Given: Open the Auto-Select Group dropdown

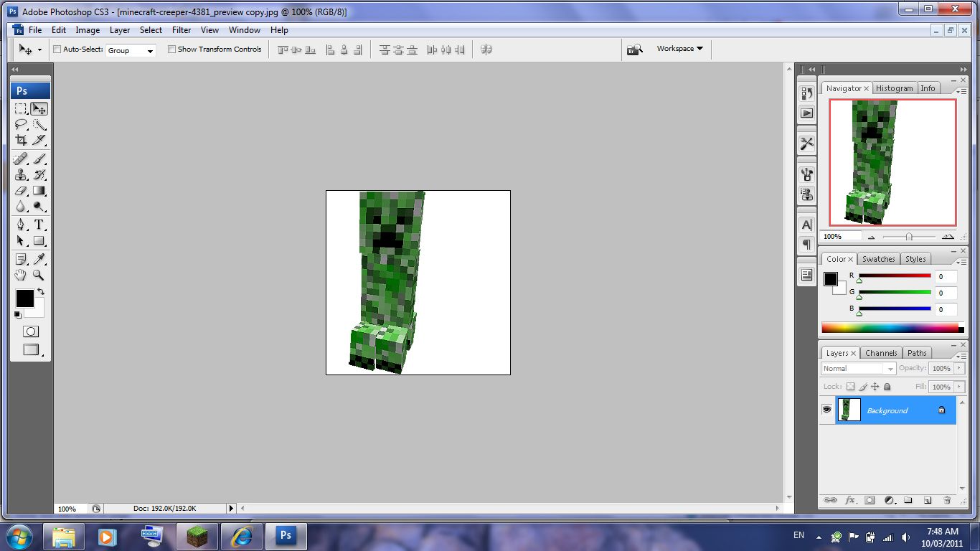Looking at the screenshot, I should point(131,50).
